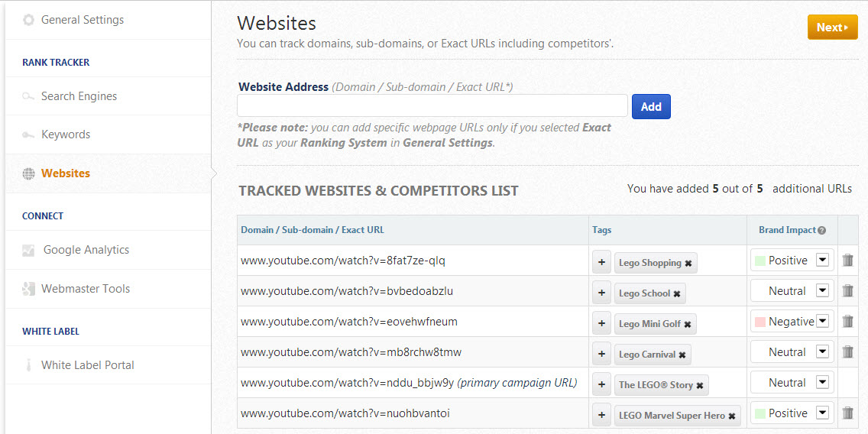Click the White Label Portal tie icon
The height and width of the screenshot is (434, 868).
click(x=28, y=365)
